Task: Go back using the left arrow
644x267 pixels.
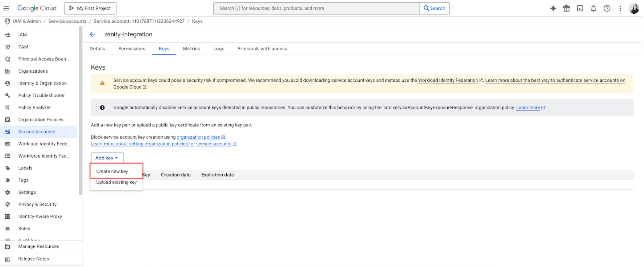Action: point(92,34)
